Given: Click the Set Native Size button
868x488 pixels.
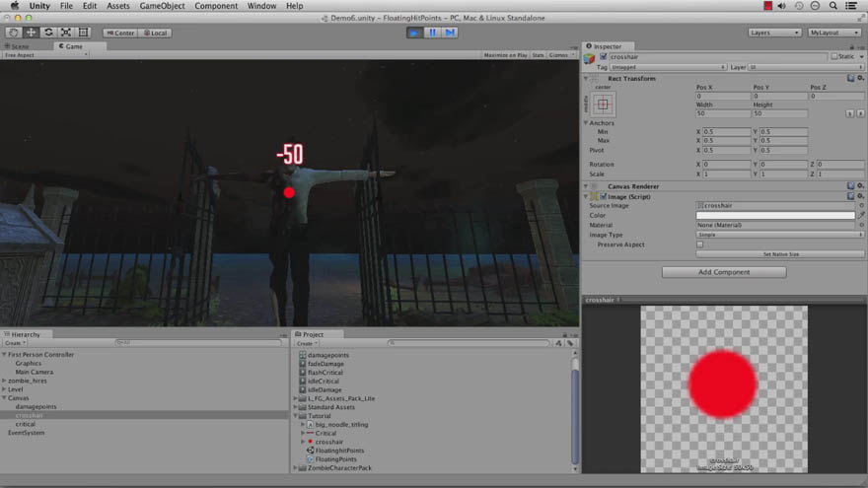Looking at the screenshot, I should (780, 254).
